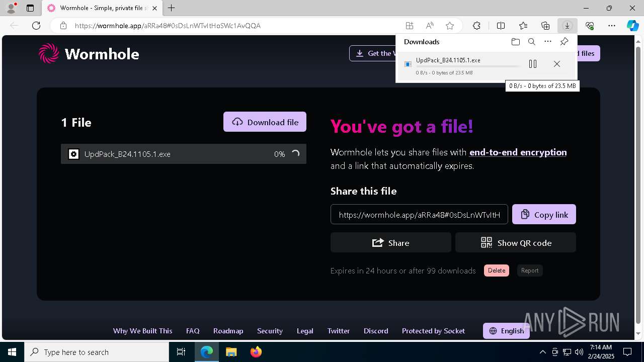Click the Report button
The image size is (644, 362).
[x=530, y=270]
